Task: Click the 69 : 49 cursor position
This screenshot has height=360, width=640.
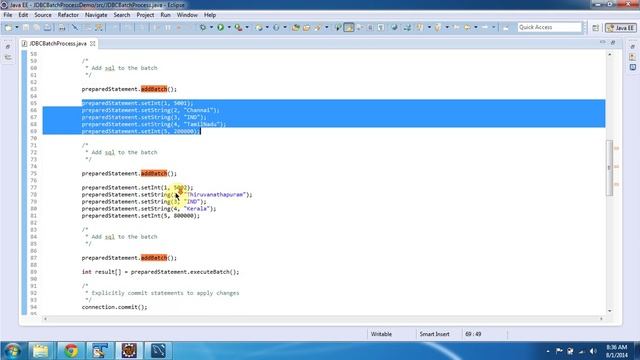Action: click(x=473, y=334)
